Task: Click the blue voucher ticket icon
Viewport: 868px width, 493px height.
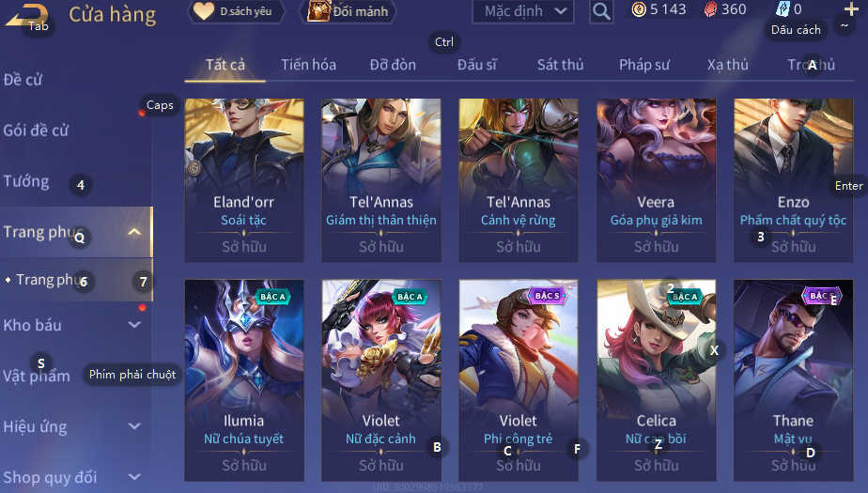Action: [x=783, y=8]
